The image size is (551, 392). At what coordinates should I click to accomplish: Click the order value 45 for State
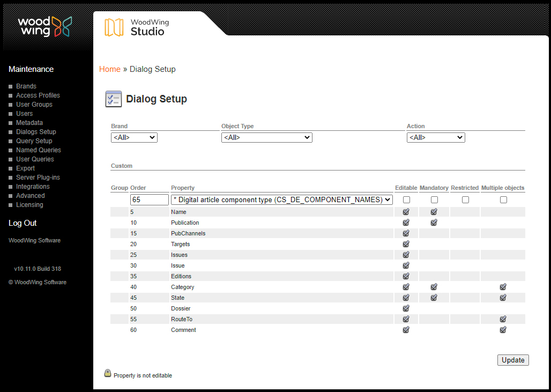coord(133,298)
